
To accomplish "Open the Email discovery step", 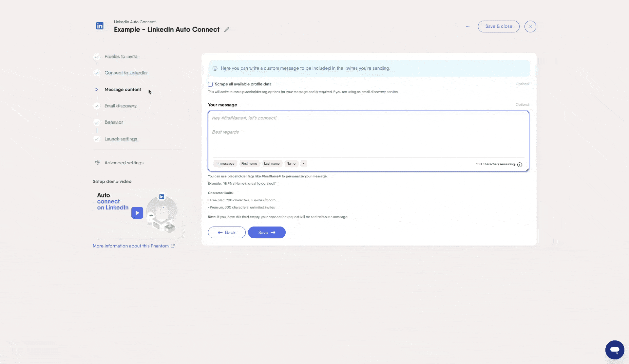I will click(x=120, y=106).
